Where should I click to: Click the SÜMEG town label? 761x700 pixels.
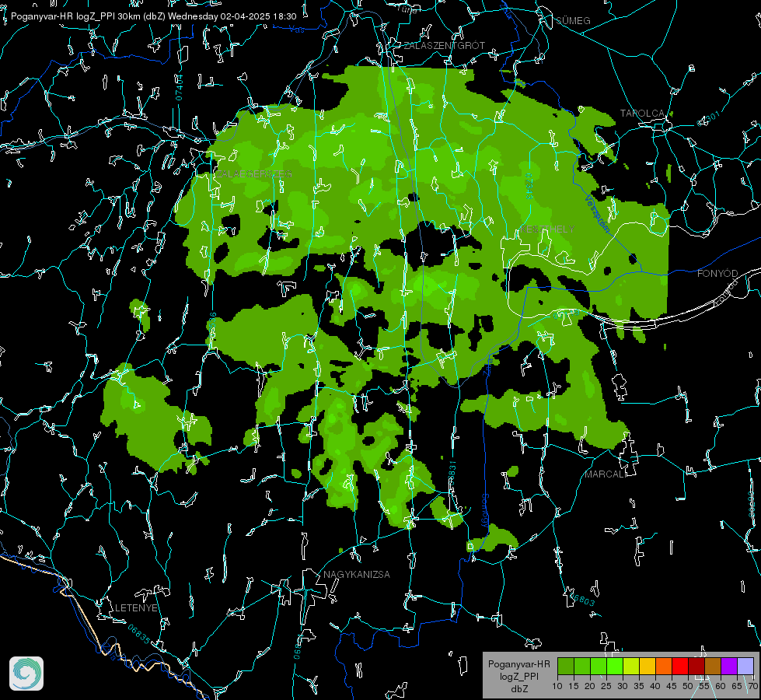pyautogui.click(x=573, y=20)
